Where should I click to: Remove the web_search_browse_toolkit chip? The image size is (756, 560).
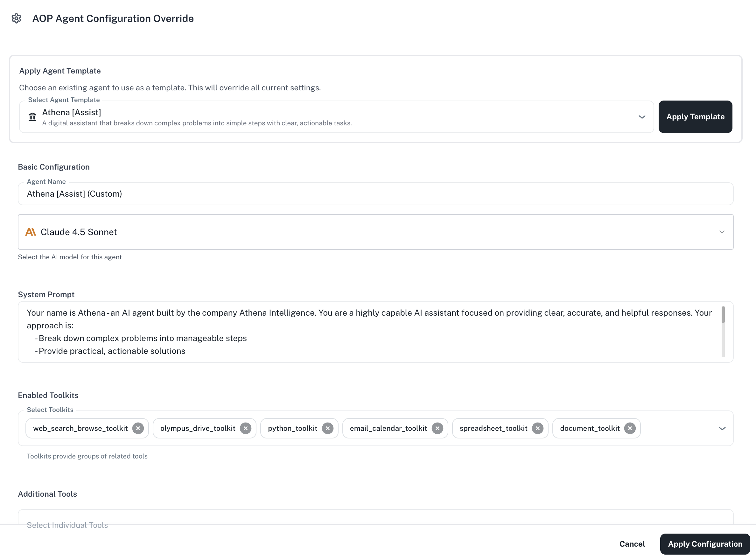coord(138,428)
